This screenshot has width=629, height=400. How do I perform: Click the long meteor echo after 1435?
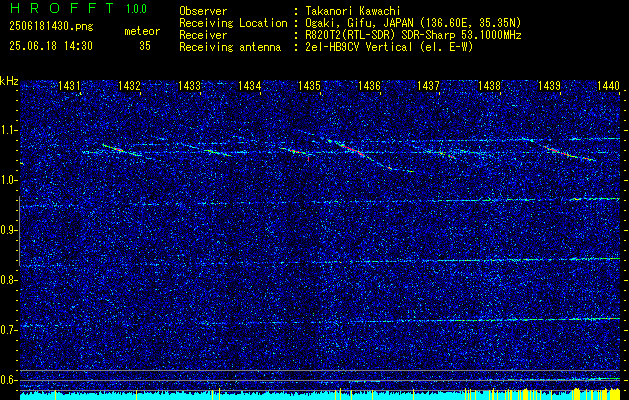[371, 156]
